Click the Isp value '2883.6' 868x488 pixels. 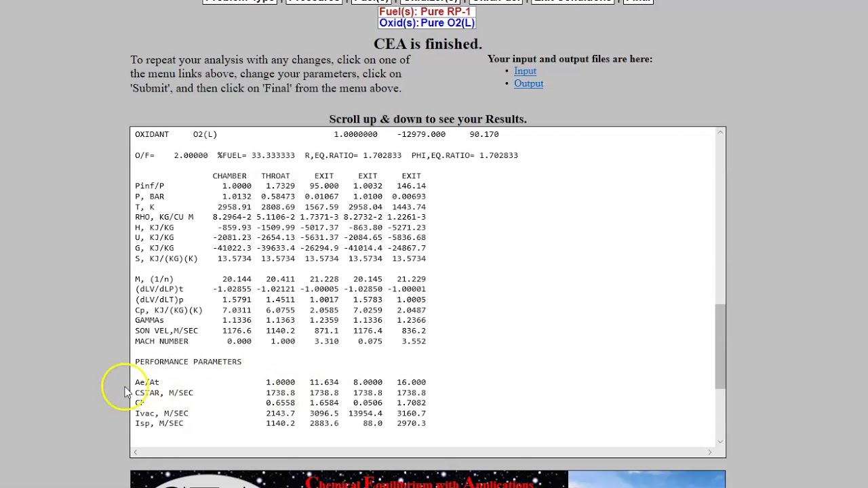click(x=324, y=424)
